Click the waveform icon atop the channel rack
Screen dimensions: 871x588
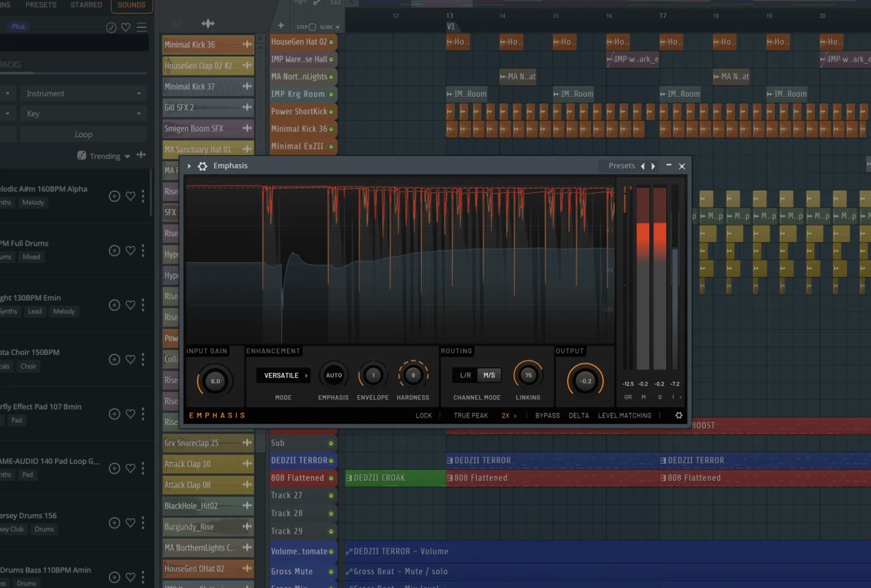208,23
